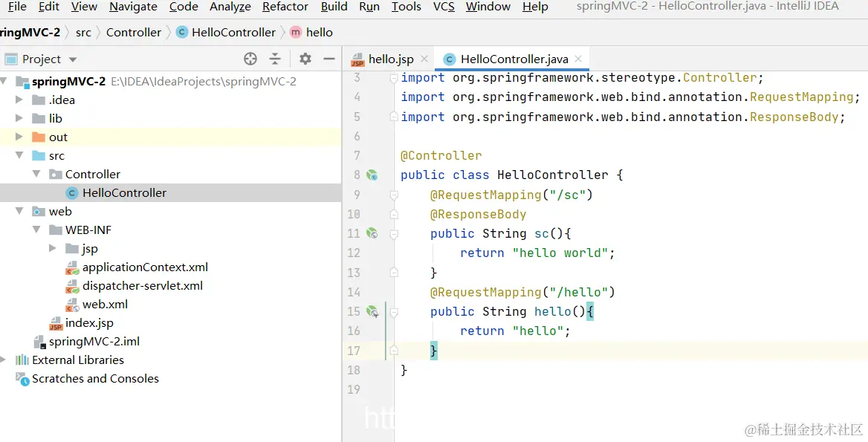Close the HelloController.java editor tab
The width and height of the screenshot is (868, 442).
click(x=578, y=59)
